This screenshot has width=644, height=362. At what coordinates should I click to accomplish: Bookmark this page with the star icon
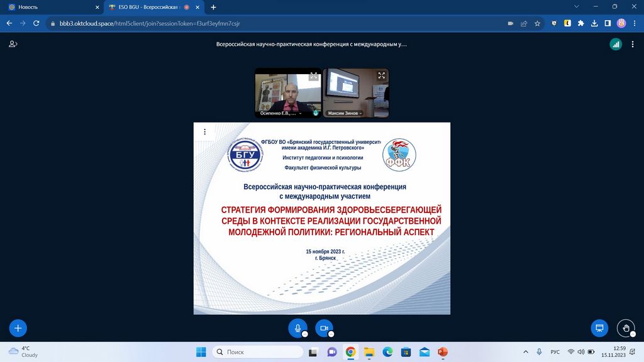[537, 23]
